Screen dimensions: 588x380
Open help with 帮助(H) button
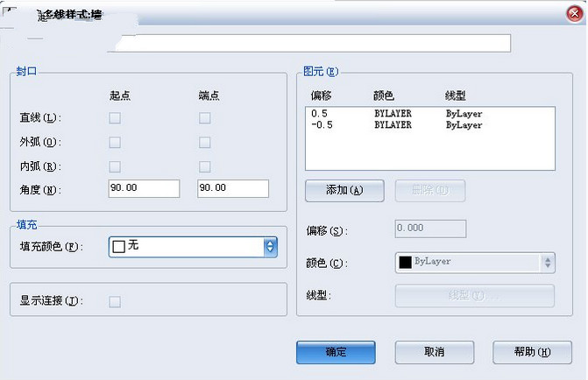pyautogui.click(x=533, y=352)
